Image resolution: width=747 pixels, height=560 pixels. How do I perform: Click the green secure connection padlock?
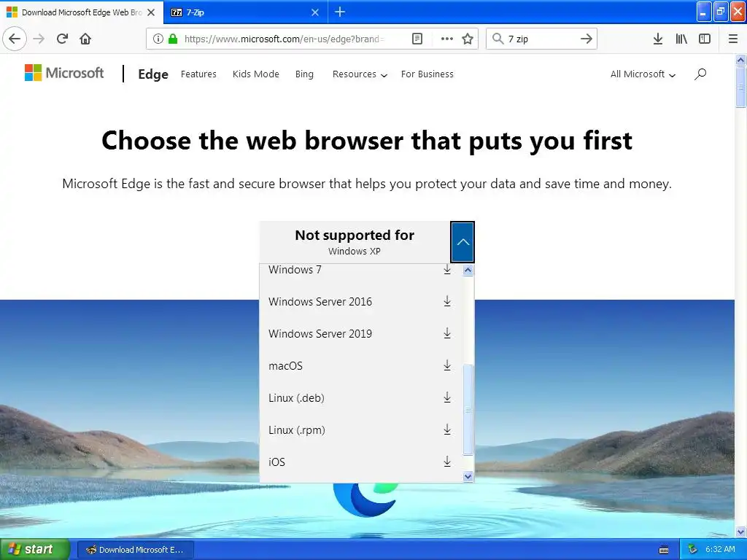pyautogui.click(x=173, y=39)
